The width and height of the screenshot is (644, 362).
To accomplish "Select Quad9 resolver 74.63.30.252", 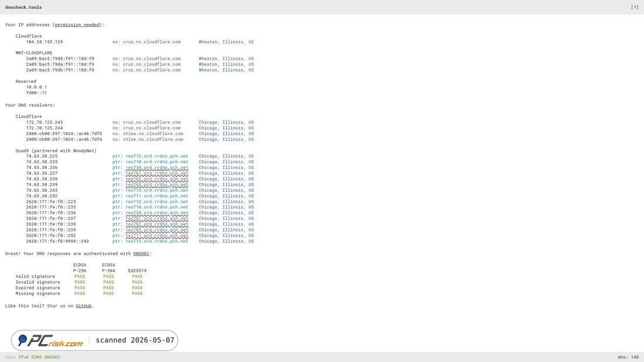I will tap(42, 196).
